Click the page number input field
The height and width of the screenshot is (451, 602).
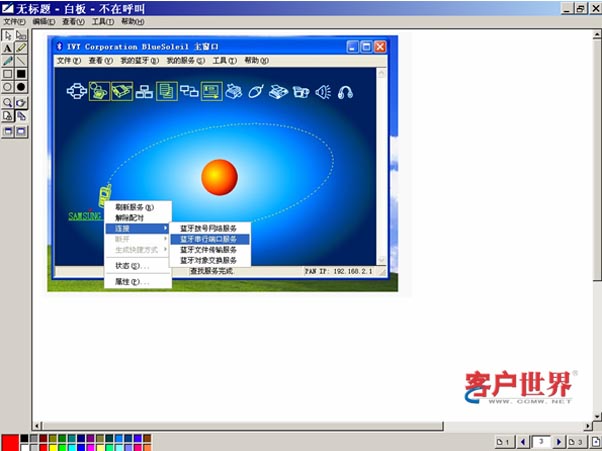click(x=540, y=441)
